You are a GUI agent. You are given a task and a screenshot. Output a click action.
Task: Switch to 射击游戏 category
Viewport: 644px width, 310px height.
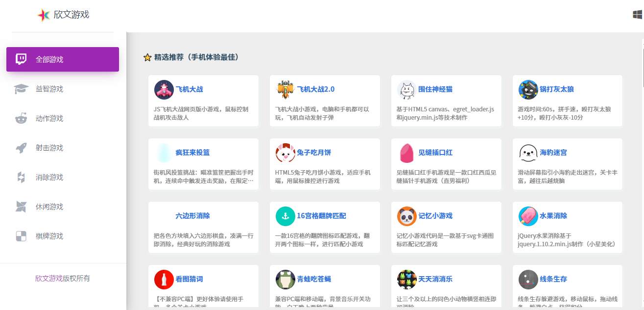point(63,148)
